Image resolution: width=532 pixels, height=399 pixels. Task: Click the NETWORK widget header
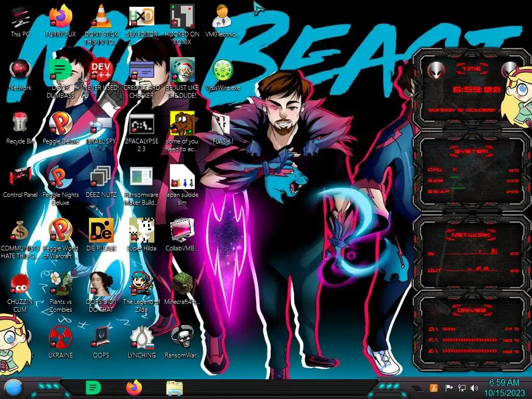point(471,234)
